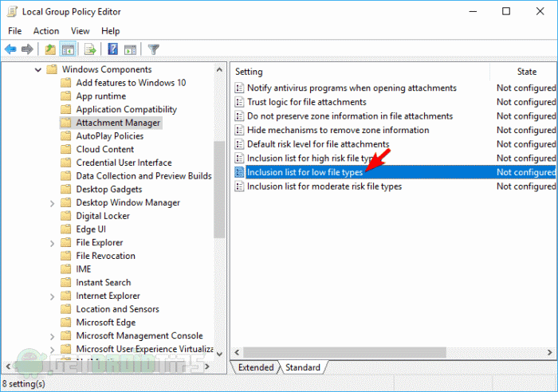Expand the Internet Explorer folder node
Image resolution: width=558 pixels, height=392 pixels.
coord(53,296)
